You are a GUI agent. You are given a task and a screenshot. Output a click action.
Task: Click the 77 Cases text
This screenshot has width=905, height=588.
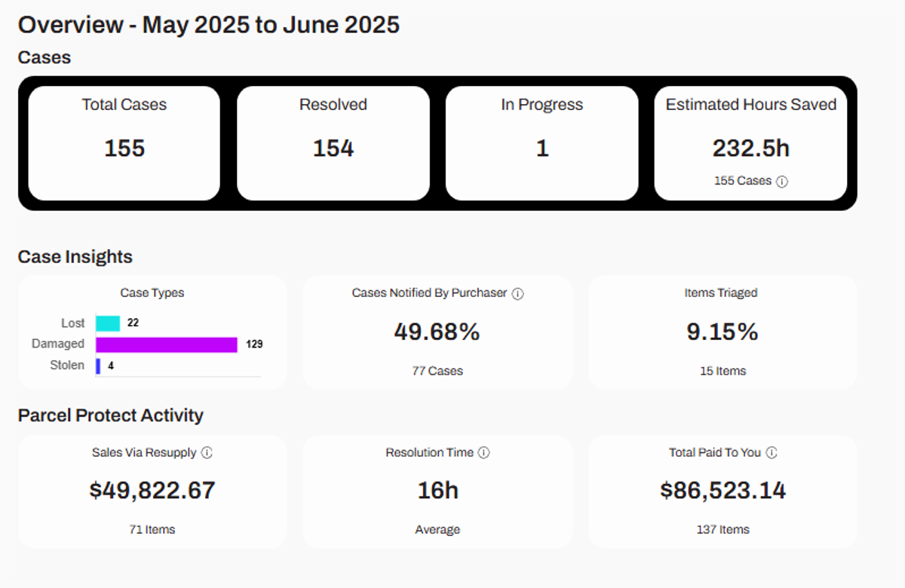click(x=437, y=371)
